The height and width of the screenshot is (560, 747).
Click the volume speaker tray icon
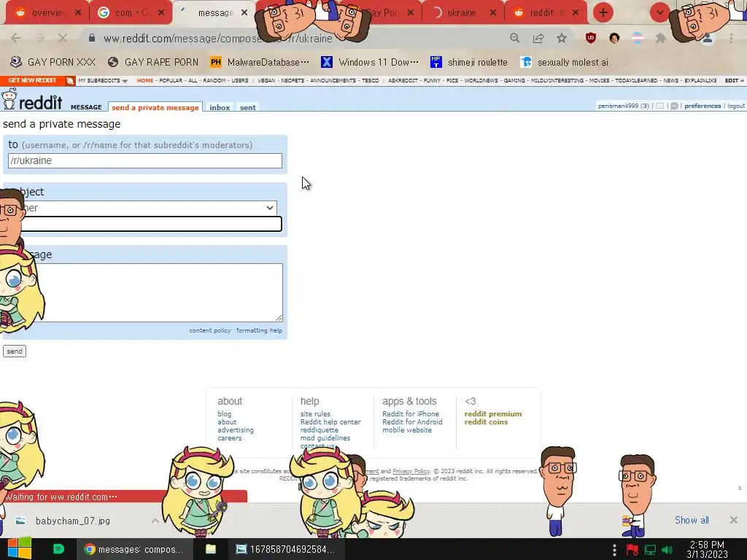667,550
